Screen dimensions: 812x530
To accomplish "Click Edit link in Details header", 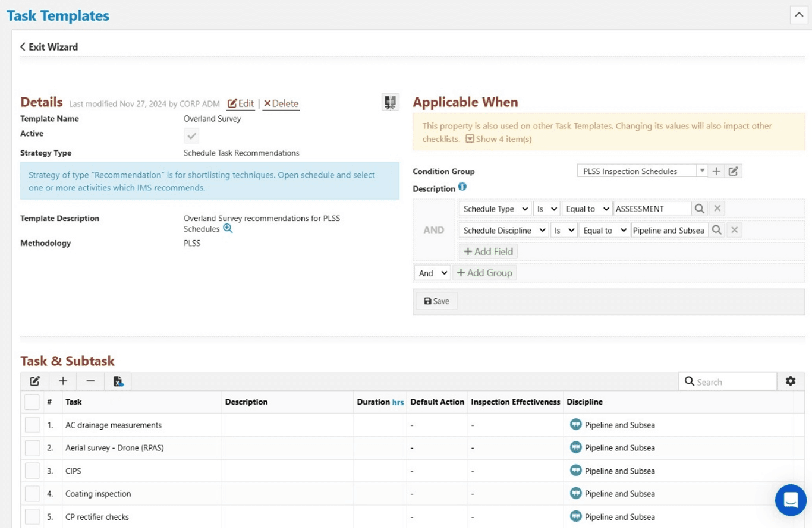I will (241, 103).
